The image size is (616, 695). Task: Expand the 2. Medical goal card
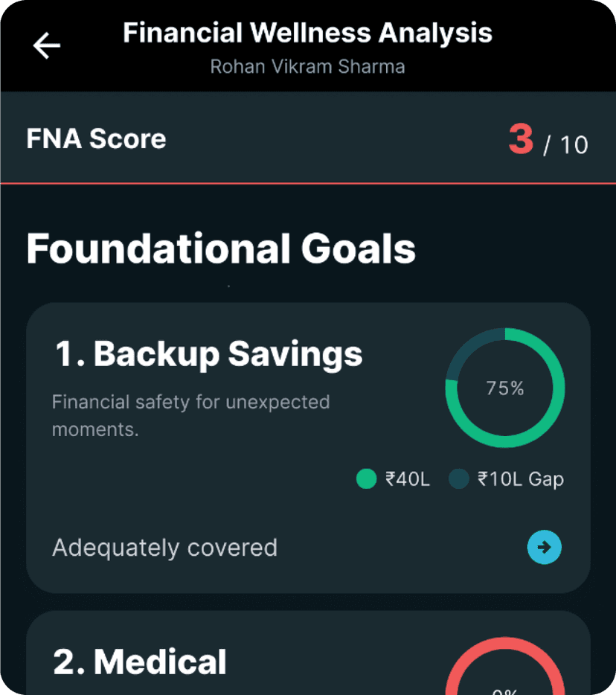(138, 662)
